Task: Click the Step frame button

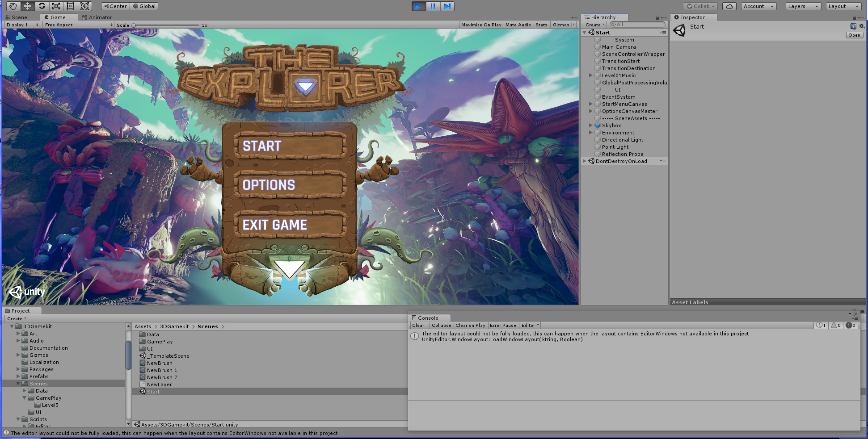Action: pyautogui.click(x=447, y=6)
